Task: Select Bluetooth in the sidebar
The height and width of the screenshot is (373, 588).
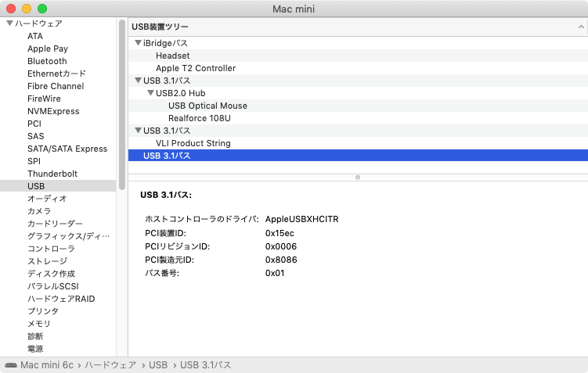Action: point(47,61)
